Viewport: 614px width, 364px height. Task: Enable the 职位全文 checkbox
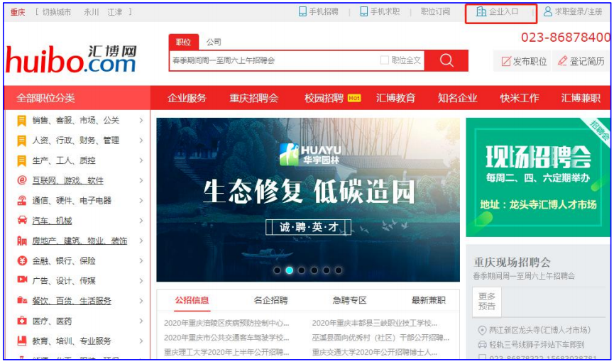coord(385,60)
